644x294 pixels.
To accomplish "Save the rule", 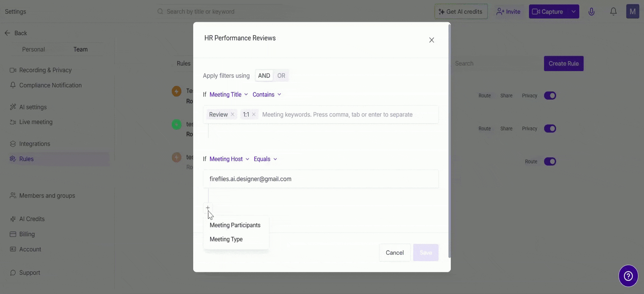I will pyautogui.click(x=426, y=253).
